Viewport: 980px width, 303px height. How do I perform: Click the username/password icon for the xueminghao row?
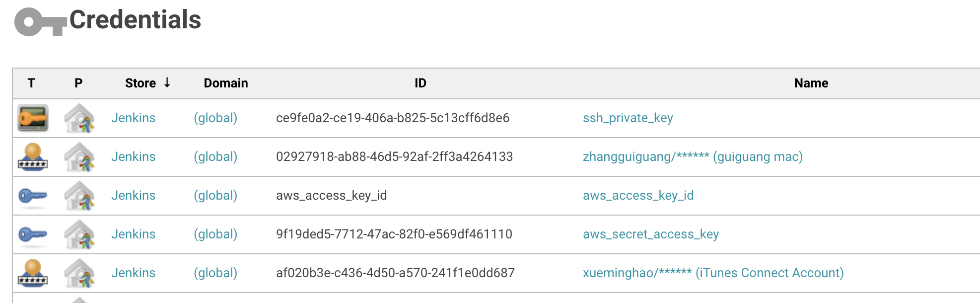coord(33,273)
